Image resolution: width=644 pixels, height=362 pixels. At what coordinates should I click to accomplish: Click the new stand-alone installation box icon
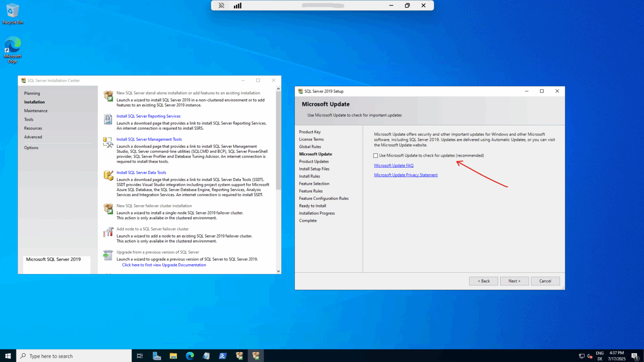pos(108,96)
